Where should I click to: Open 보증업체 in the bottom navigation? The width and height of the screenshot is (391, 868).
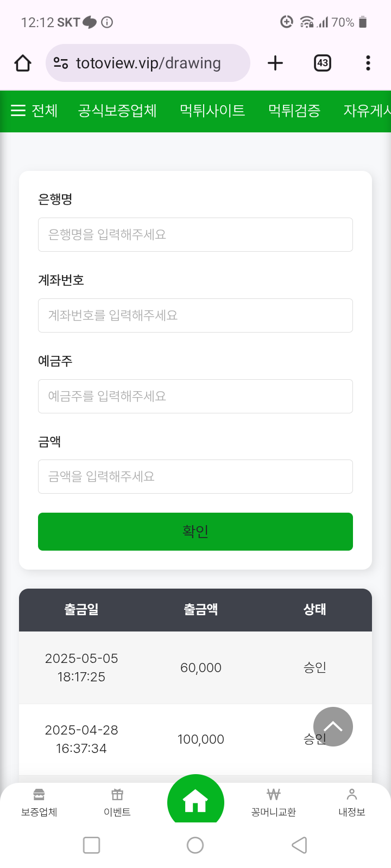tap(39, 802)
